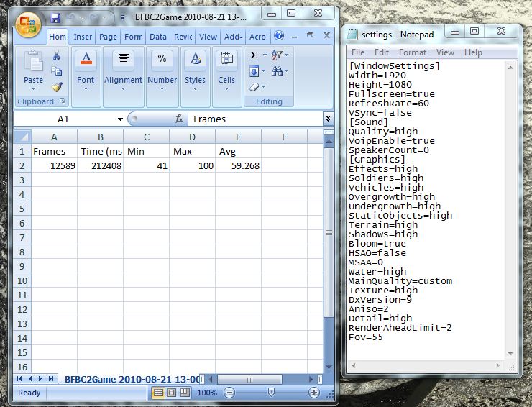
Task: Open the Notepad Help menu
Action: (x=473, y=52)
